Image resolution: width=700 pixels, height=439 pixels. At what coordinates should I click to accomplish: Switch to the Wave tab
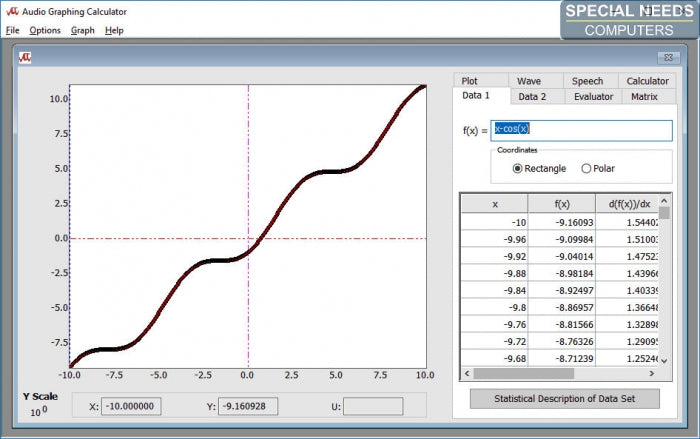529,81
